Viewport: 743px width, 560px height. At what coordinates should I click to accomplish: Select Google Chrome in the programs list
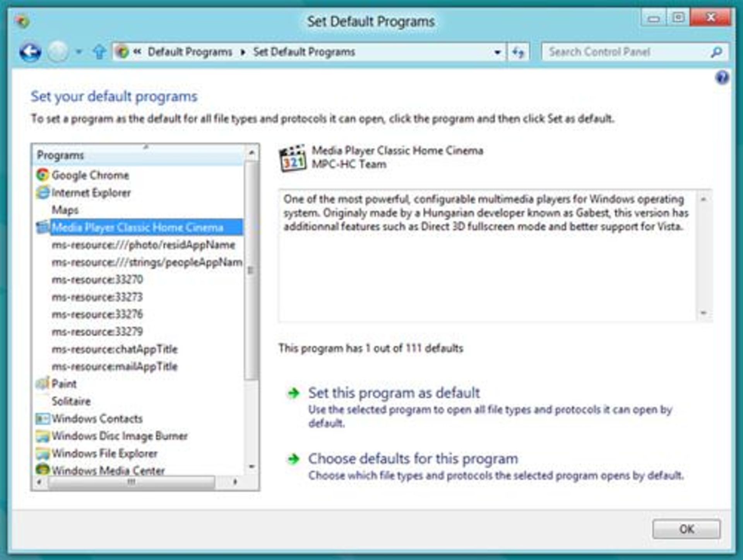[90, 175]
